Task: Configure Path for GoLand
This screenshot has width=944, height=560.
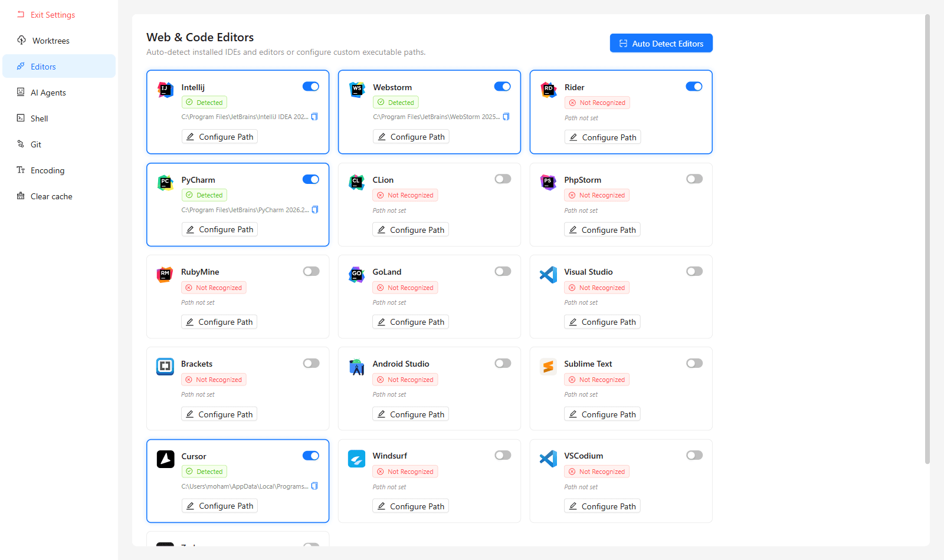Action: [x=411, y=322]
